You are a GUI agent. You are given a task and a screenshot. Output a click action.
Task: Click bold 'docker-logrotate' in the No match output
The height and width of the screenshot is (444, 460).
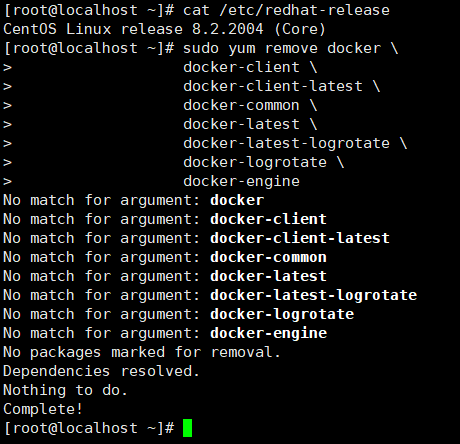coord(282,315)
